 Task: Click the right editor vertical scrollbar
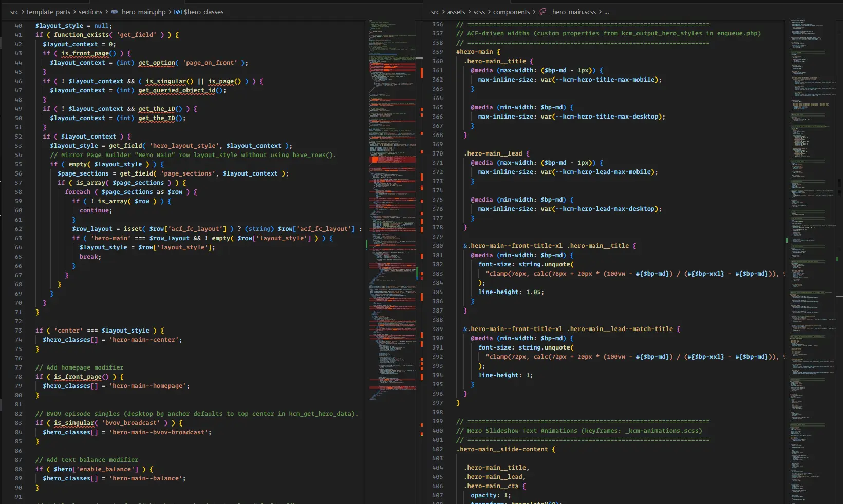[x=839, y=262]
